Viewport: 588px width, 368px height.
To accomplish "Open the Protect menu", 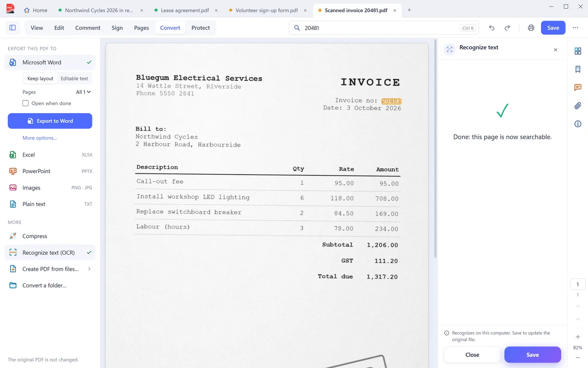I will [x=201, y=28].
